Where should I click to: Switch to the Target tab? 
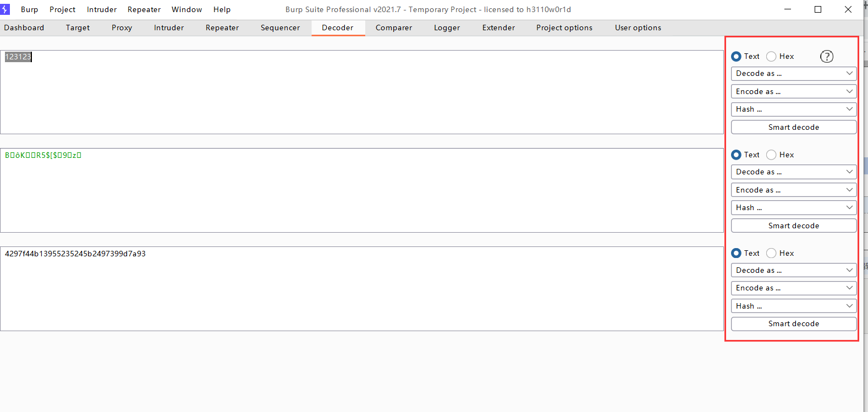click(x=78, y=28)
